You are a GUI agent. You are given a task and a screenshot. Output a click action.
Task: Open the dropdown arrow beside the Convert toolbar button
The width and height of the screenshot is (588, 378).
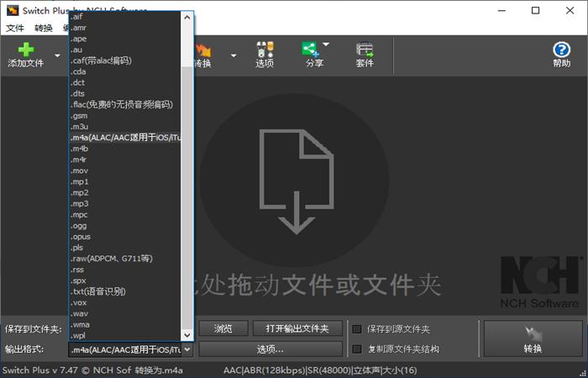pyautogui.click(x=234, y=56)
